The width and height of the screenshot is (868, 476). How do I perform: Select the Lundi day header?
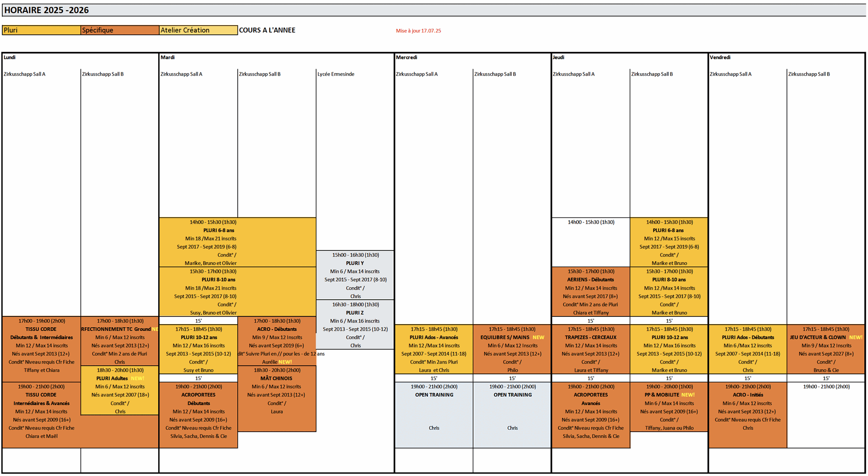click(x=9, y=57)
